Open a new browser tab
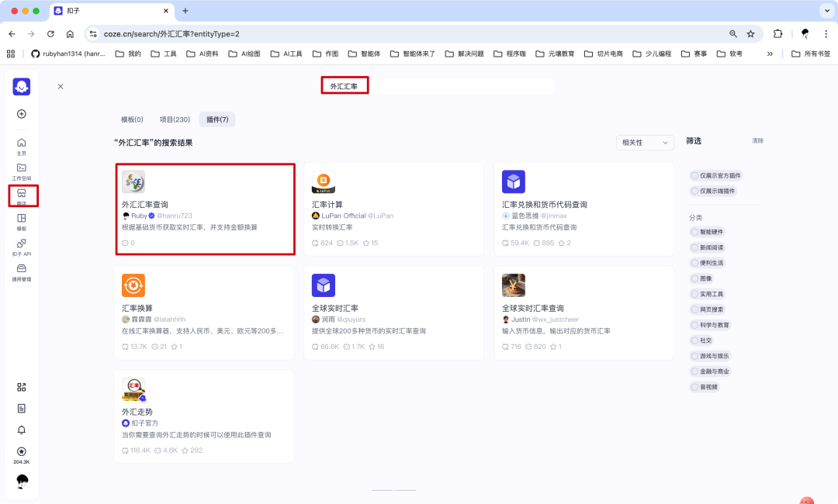The width and height of the screenshot is (838, 504). (x=185, y=11)
